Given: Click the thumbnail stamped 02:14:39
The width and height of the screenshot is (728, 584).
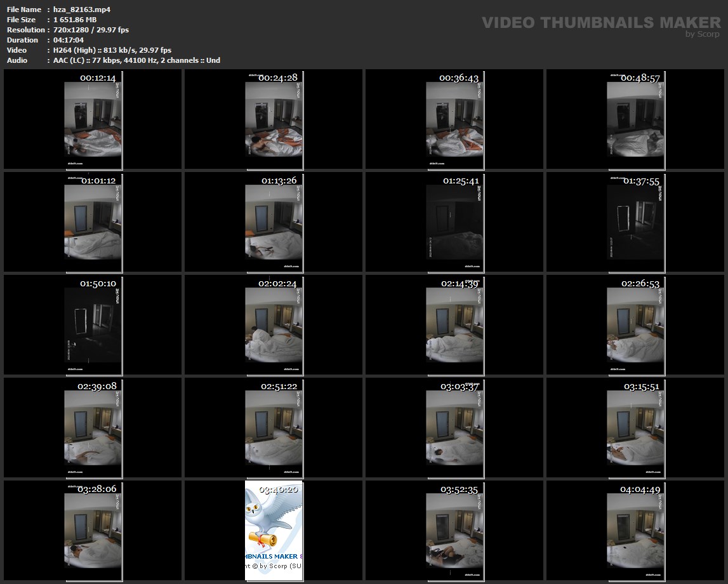Looking at the screenshot, I should tap(455, 326).
